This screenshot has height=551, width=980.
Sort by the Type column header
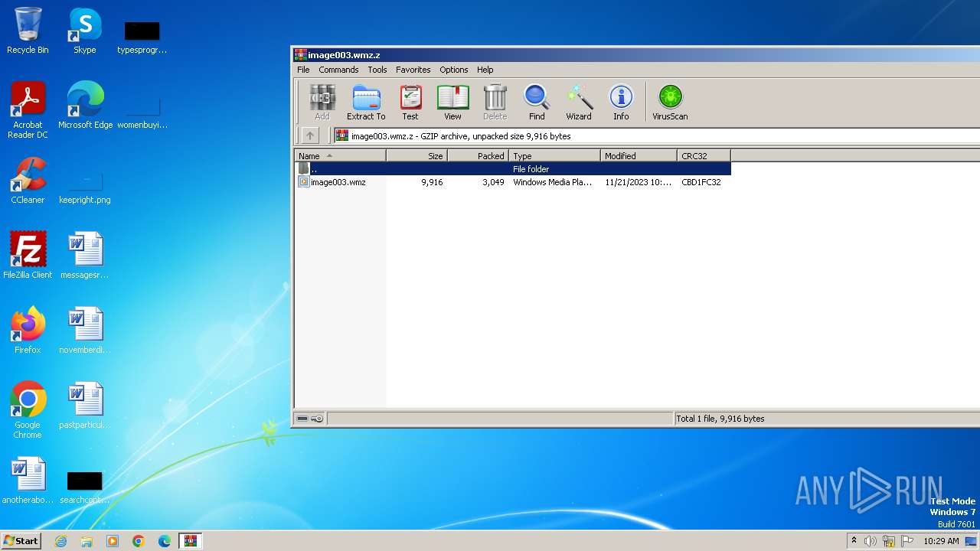click(554, 156)
